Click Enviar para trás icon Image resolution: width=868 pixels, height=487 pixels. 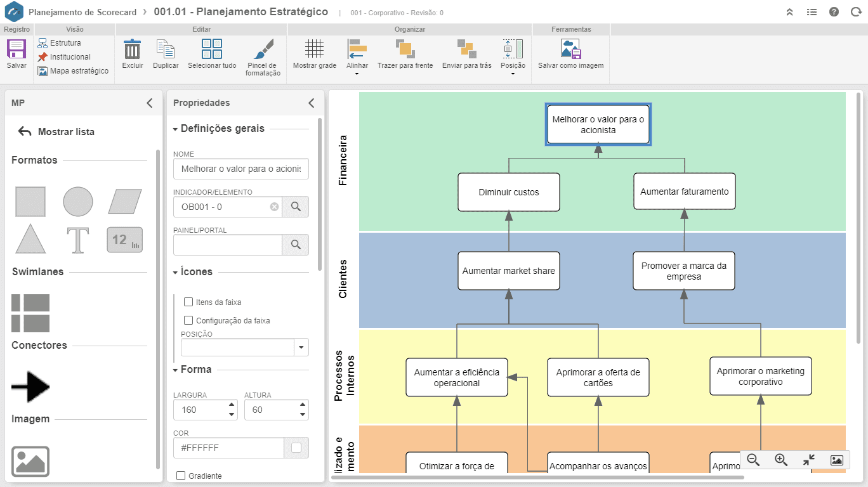467,49
